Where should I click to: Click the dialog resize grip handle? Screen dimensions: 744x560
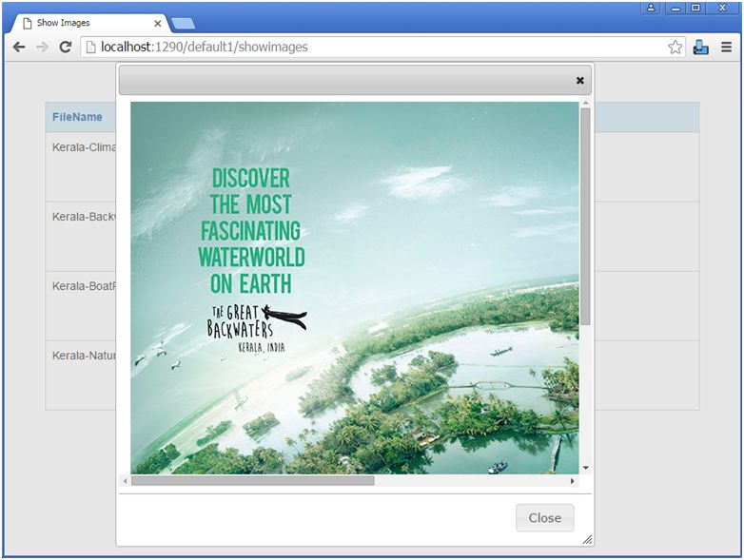(587, 539)
